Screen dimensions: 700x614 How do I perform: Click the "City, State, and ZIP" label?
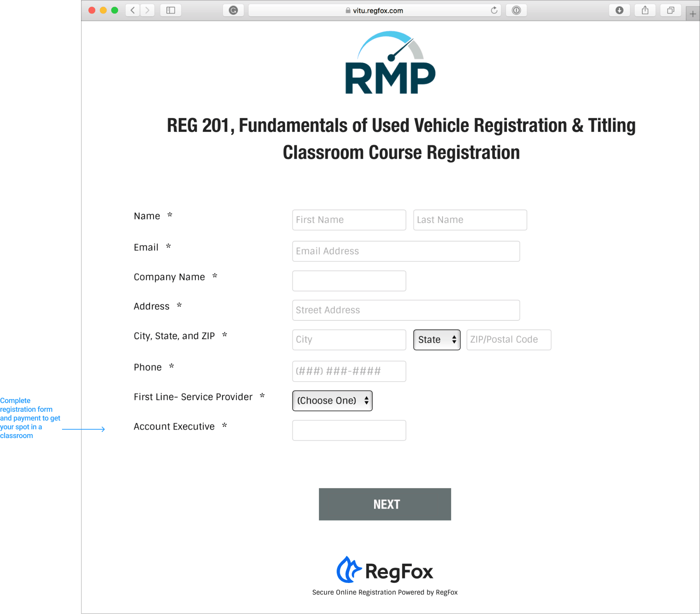[x=174, y=336]
